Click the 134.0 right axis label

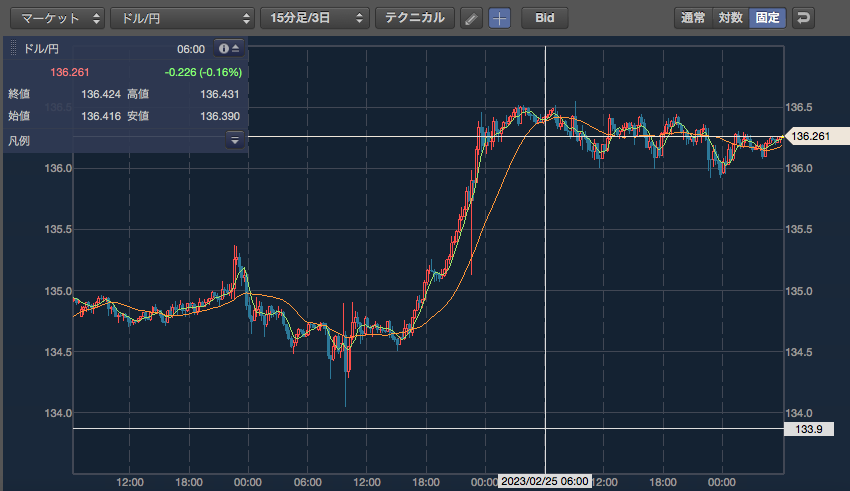799,414
